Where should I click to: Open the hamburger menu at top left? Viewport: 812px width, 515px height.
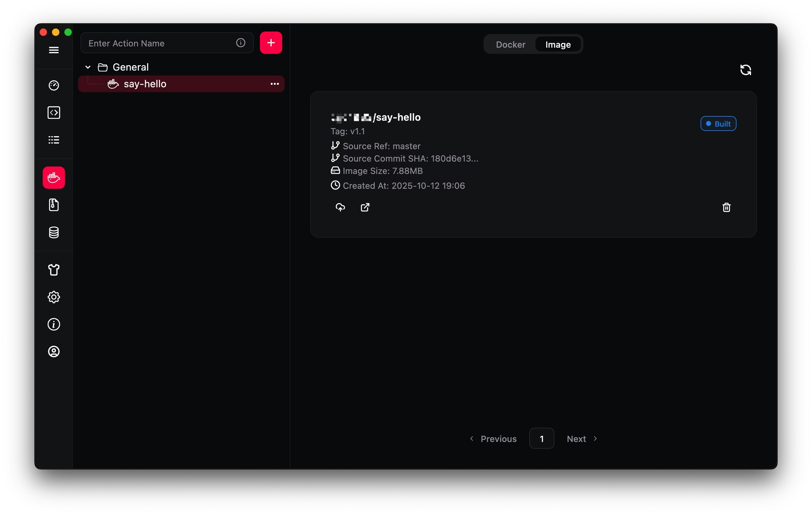click(x=54, y=50)
